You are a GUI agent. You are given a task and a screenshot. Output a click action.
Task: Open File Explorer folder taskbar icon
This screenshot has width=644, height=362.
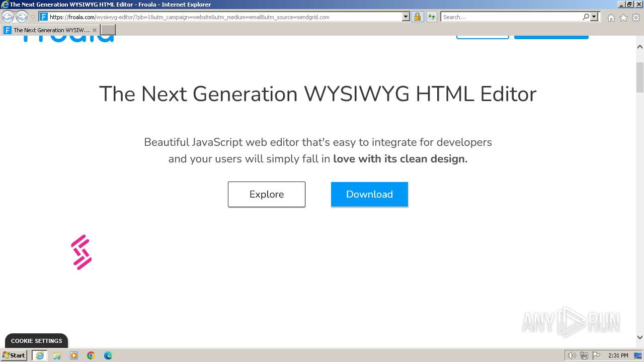click(57, 355)
